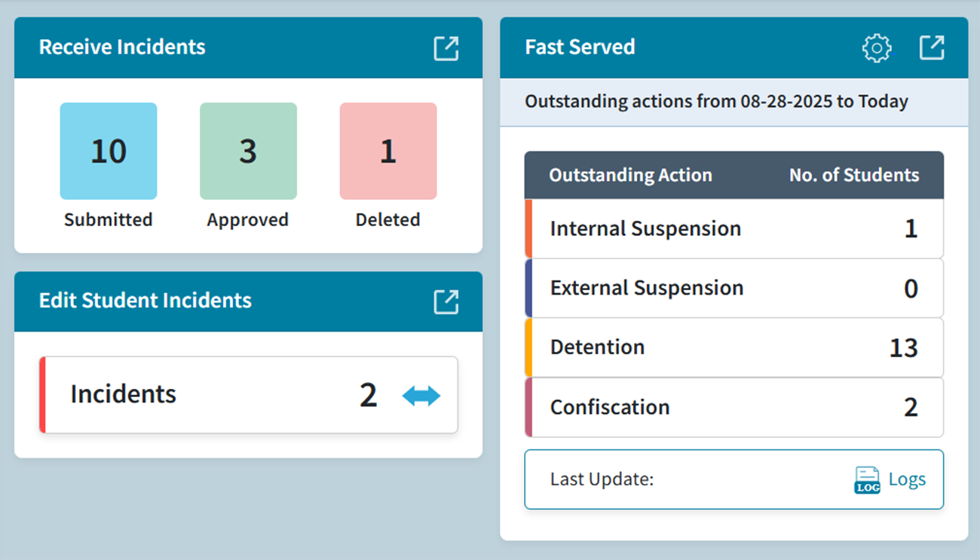Open Fast Served in full view
Image resolution: width=980 pixels, height=560 pixels.
pos(933,47)
